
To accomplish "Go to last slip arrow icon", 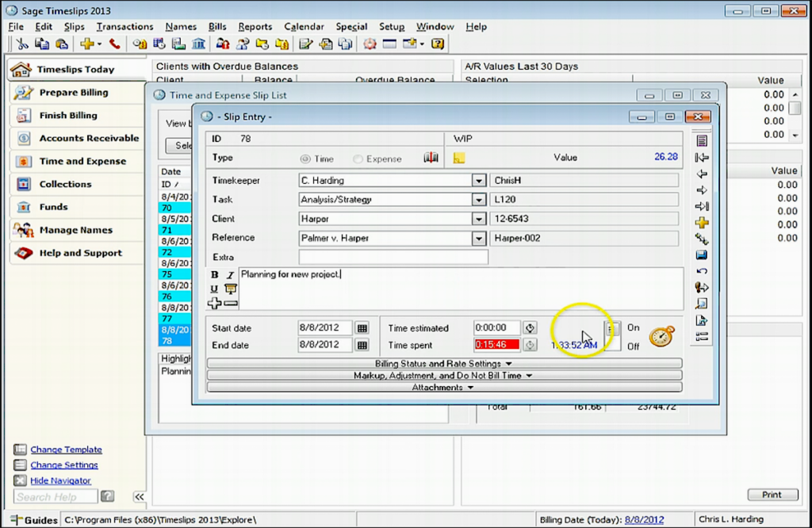I will point(702,207).
